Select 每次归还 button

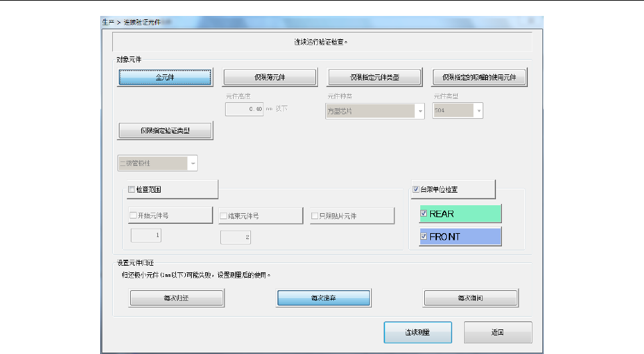[177, 298]
